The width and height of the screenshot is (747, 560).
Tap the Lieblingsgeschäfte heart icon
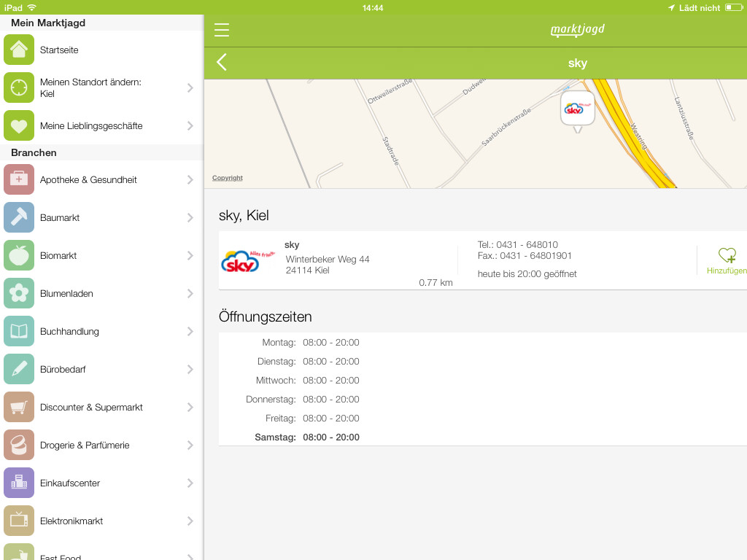pyautogui.click(x=19, y=125)
